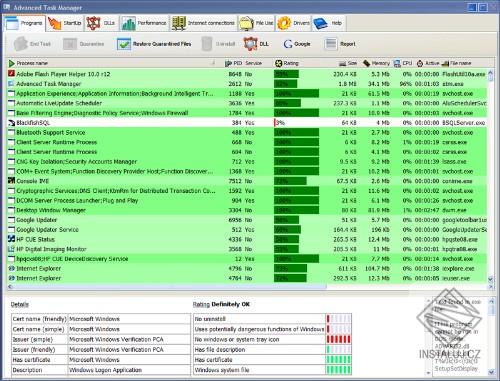Select the Base Filtering Engine process row
Screen dimensions: 500x381
pos(247,113)
